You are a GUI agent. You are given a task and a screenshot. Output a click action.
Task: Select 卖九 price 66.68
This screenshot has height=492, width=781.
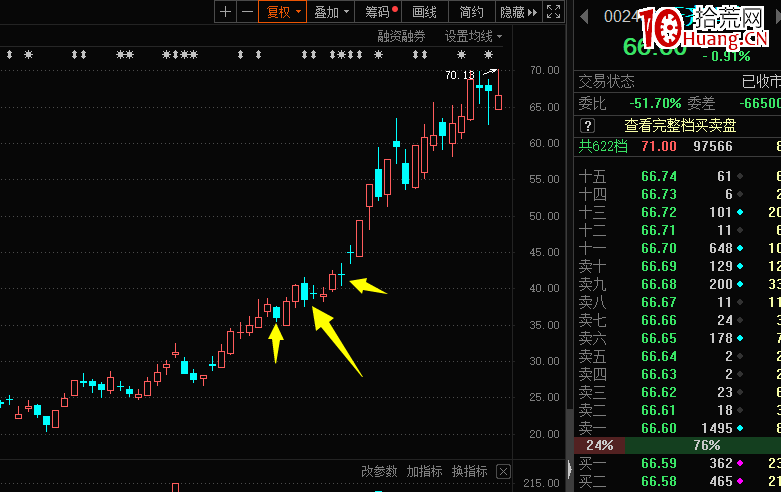click(x=658, y=284)
